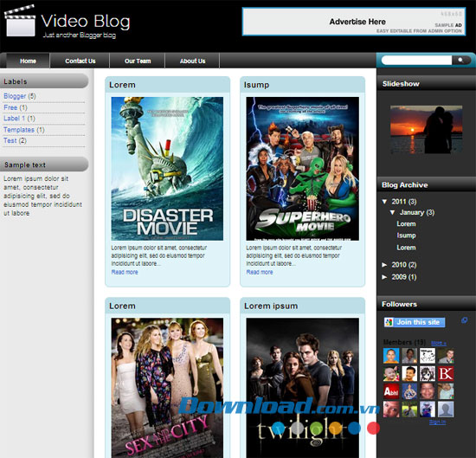The image size is (476, 458).
Task: Click Read more under Superhero Movie post
Action: [x=260, y=272]
